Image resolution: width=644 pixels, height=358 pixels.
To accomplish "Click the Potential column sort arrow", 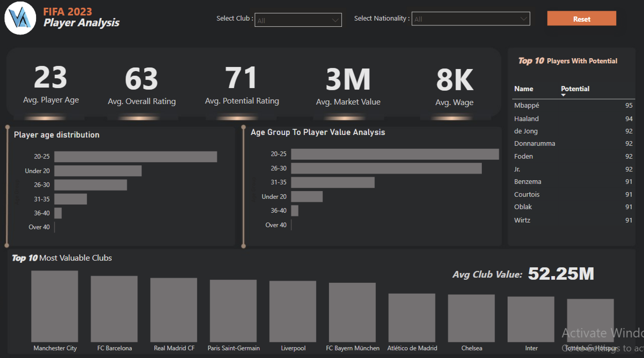I will click(563, 95).
